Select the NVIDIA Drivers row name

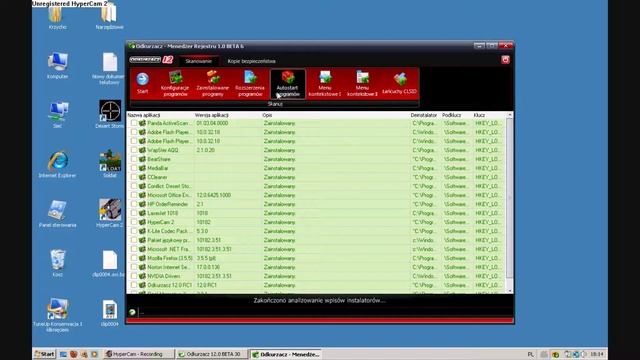pos(163,276)
